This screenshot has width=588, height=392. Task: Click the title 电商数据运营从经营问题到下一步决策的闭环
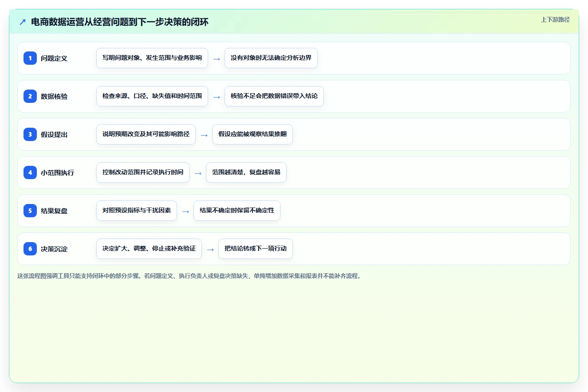(120, 22)
